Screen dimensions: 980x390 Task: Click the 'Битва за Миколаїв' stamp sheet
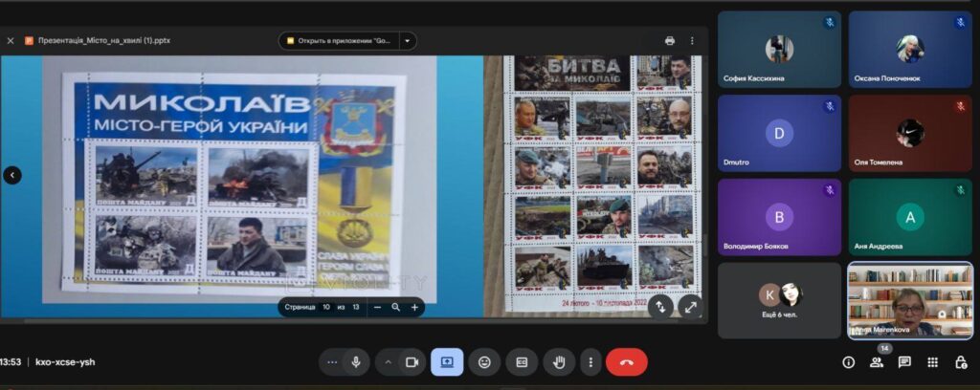tap(603, 182)
